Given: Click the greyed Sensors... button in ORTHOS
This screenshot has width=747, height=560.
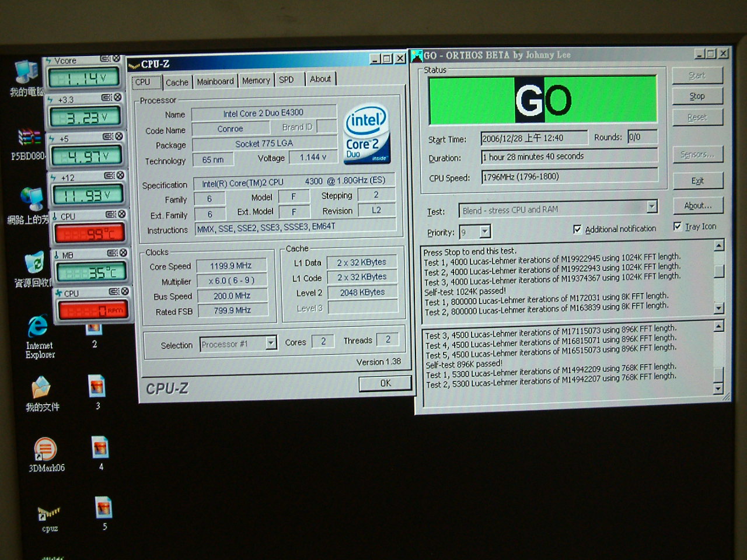Looking at the screenshot, I should coord(697,154).
